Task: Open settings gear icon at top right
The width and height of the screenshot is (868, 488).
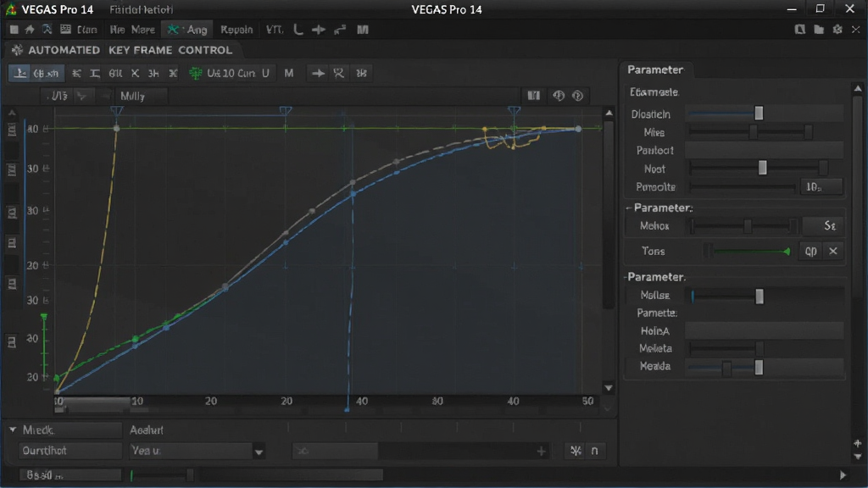Action: point(837,30)
